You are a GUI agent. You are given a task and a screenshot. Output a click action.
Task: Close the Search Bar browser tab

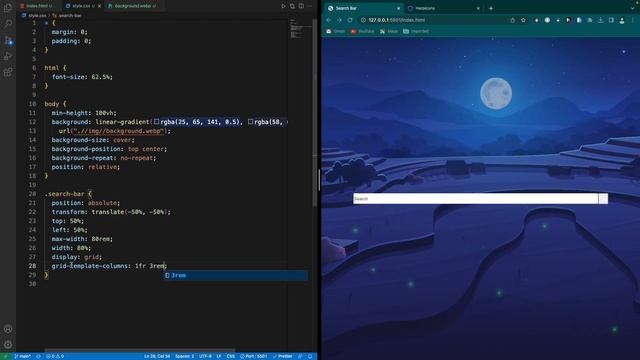398,8
